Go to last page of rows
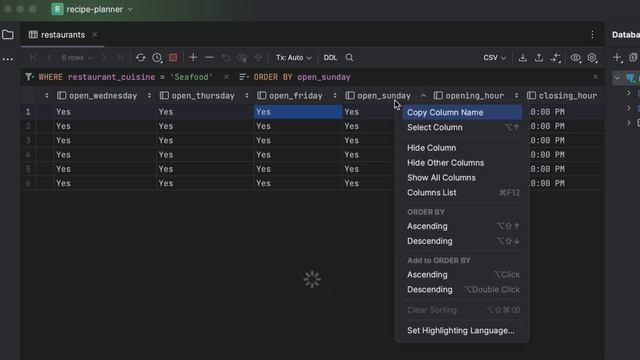Viewport: 640px width, 360px height. (119, 58)
